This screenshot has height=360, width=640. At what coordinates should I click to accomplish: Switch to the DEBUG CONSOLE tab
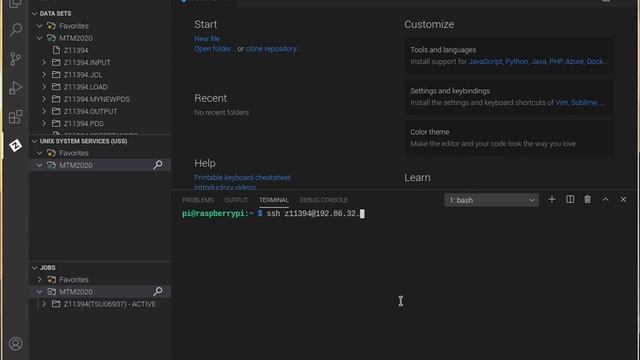323,200
